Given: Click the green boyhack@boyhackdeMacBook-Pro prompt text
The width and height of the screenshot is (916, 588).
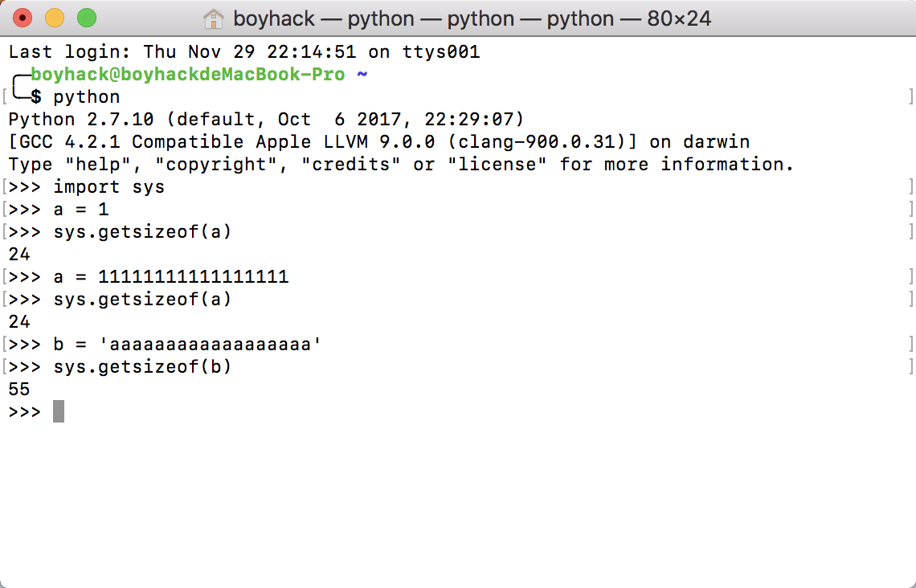Looking at the screenshot, I should coord(187,74).
